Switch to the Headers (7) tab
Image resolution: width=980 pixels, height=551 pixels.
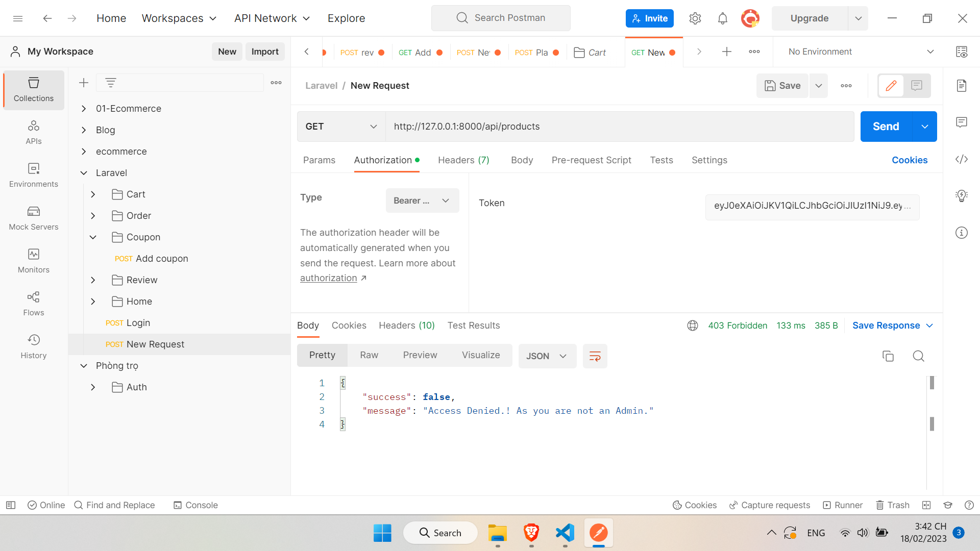click(463, 160)
